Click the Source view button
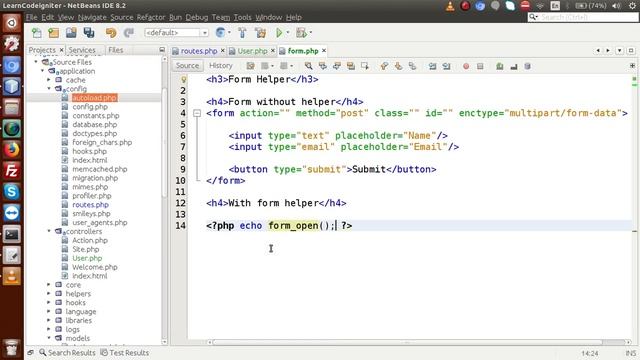 coord(187,66)
